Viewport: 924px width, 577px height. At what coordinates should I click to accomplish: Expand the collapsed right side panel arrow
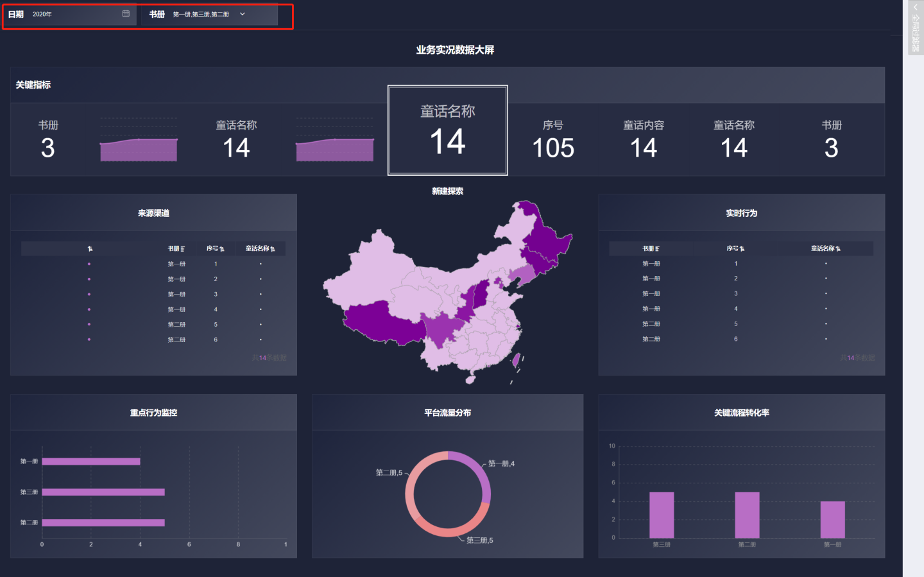point(915,8)
